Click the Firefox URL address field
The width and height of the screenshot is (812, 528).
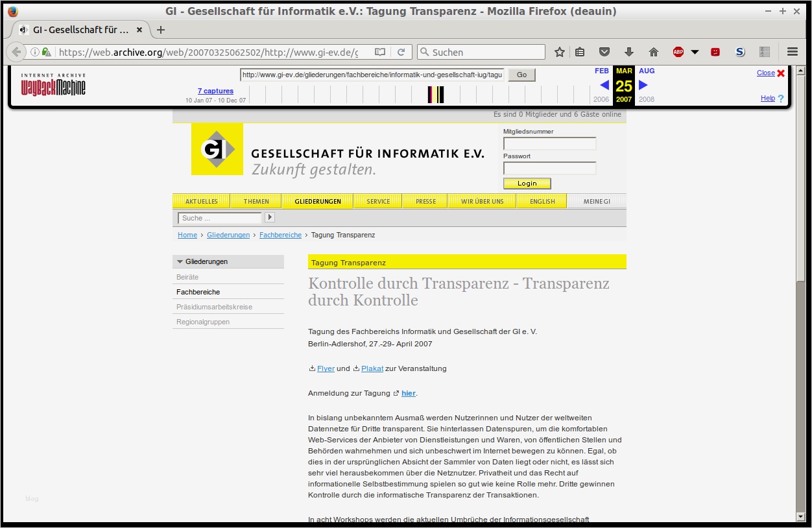(208, 52)
